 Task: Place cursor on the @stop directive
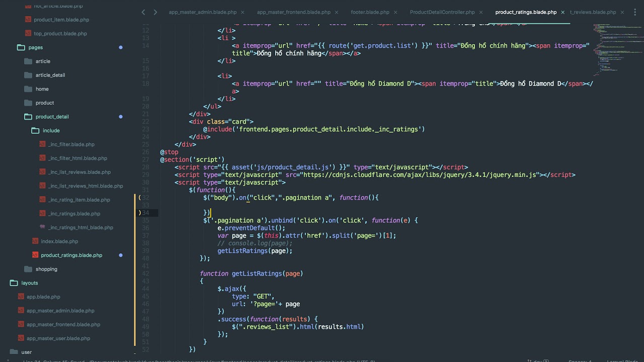pos(169,152)
